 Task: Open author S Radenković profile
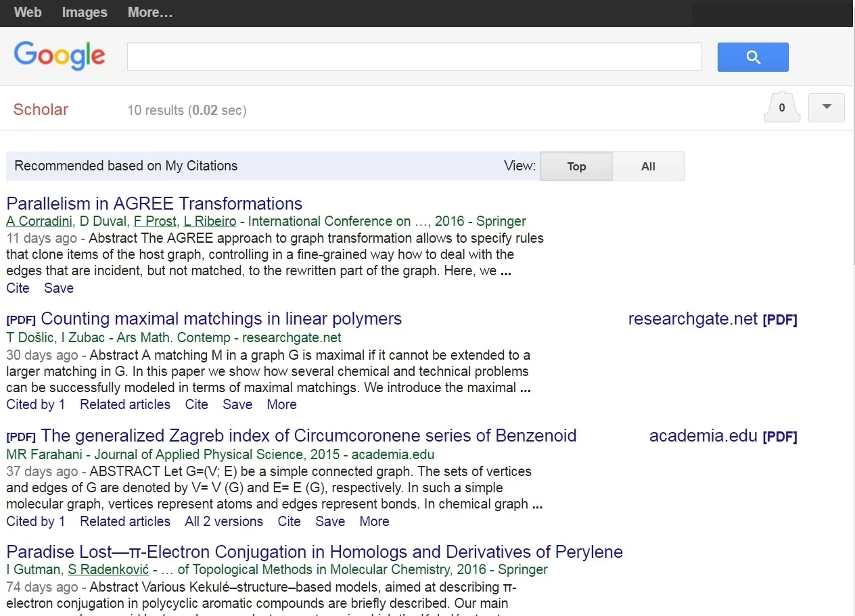(x=108, y=569)
